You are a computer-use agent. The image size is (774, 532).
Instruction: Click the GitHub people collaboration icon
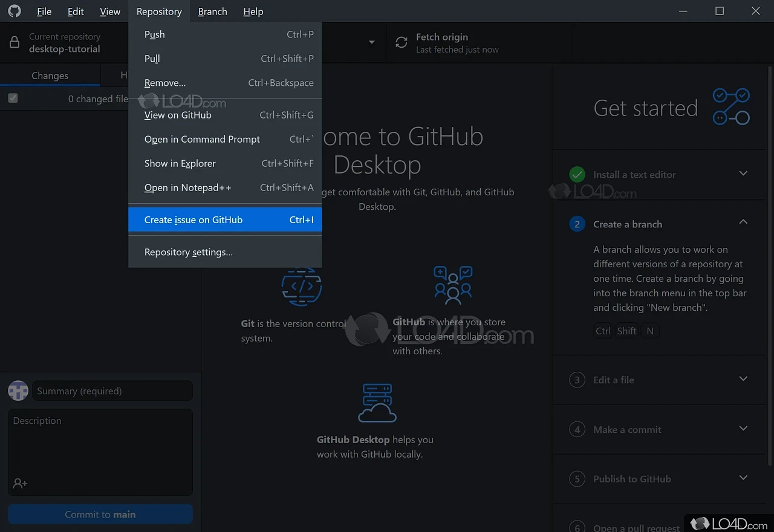coord(453,285)
